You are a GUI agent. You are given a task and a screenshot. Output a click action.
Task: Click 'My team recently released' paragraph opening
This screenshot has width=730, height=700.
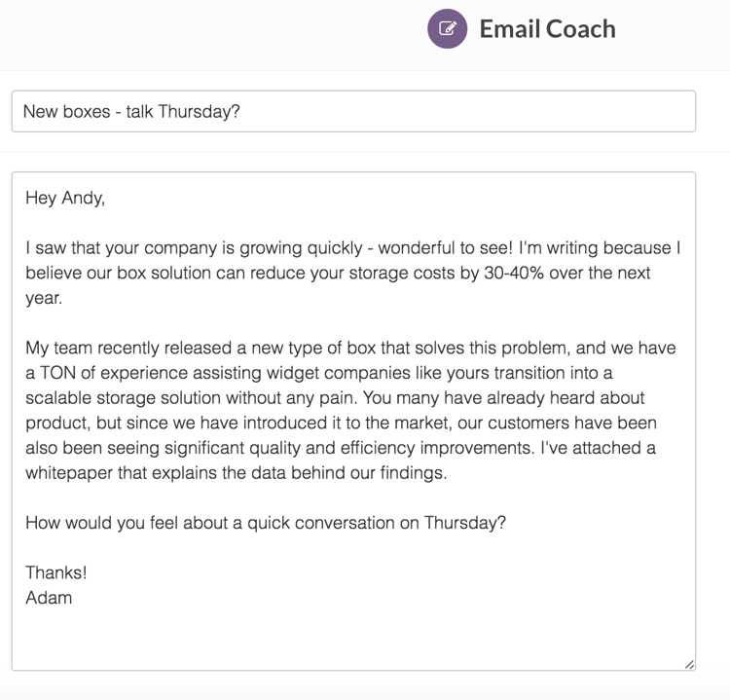tap(136, 348)
